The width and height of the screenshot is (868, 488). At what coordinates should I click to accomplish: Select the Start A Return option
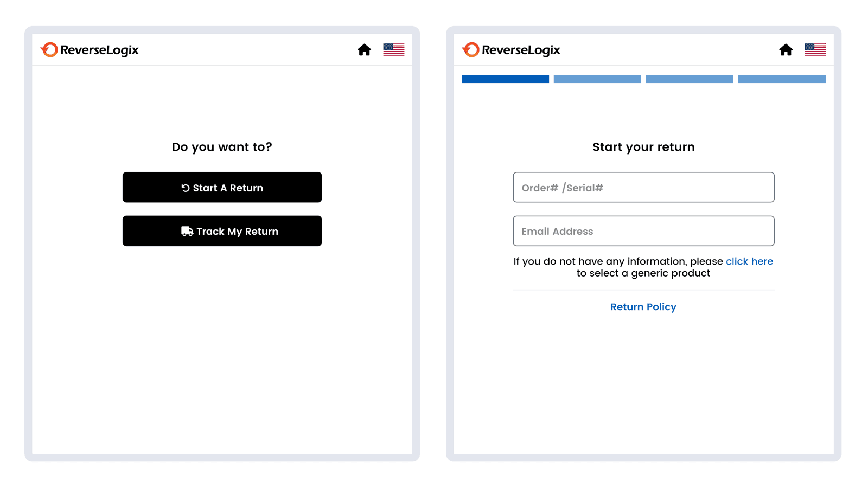click(222, 187)
